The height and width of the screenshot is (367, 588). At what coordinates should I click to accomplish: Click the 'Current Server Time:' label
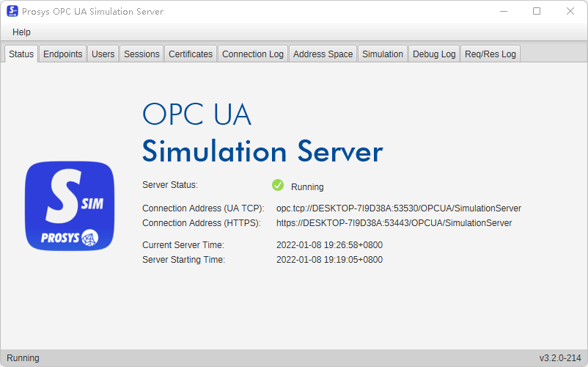click(x=183, y=245)
